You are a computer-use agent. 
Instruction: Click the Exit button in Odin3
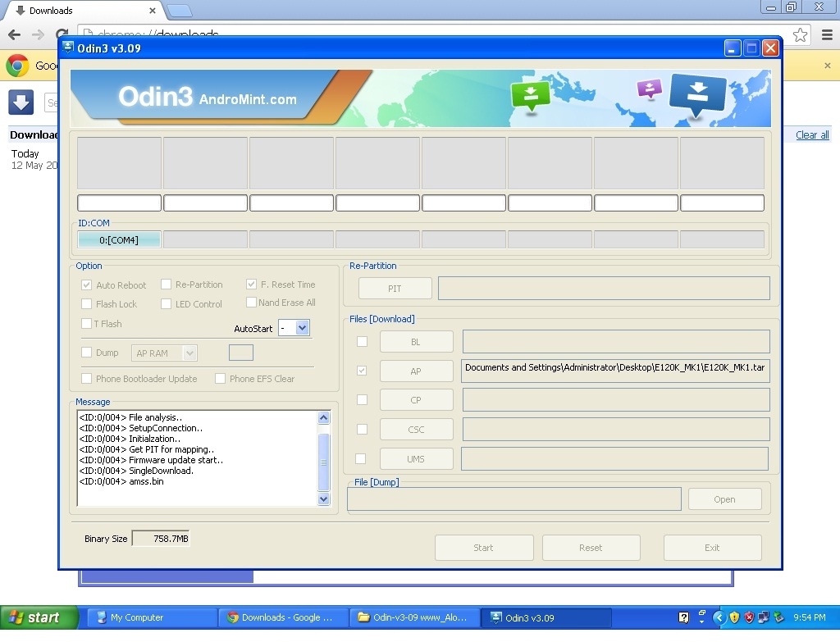coord(712,547)
